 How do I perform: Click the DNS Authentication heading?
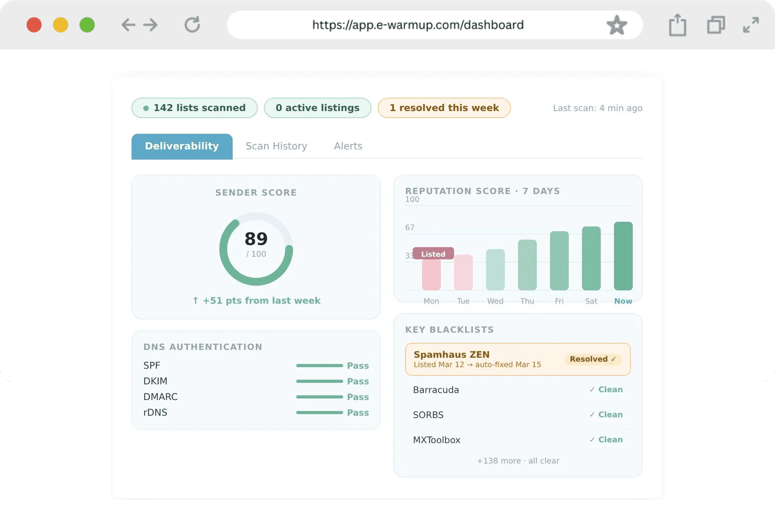[203, 347]
